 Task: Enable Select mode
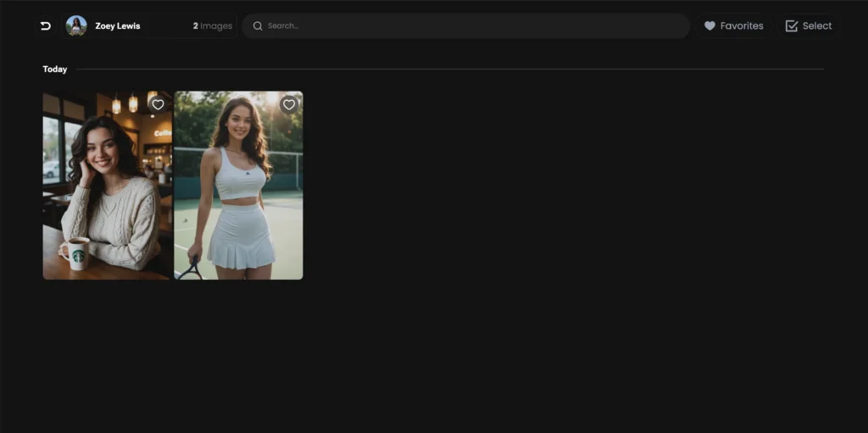tap(809, 26)
